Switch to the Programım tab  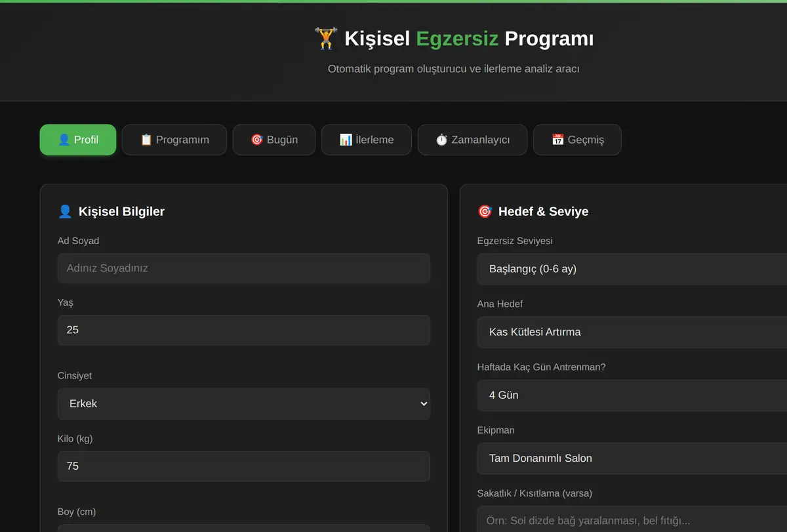(x=174, y=140)
